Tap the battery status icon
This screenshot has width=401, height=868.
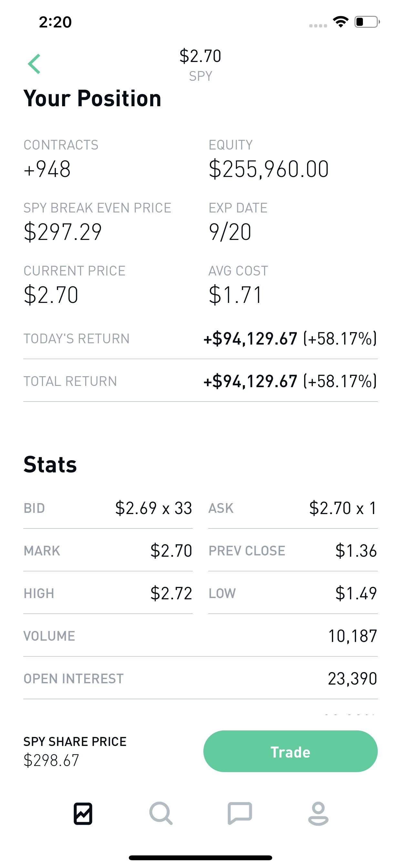(x=367, y=22)
